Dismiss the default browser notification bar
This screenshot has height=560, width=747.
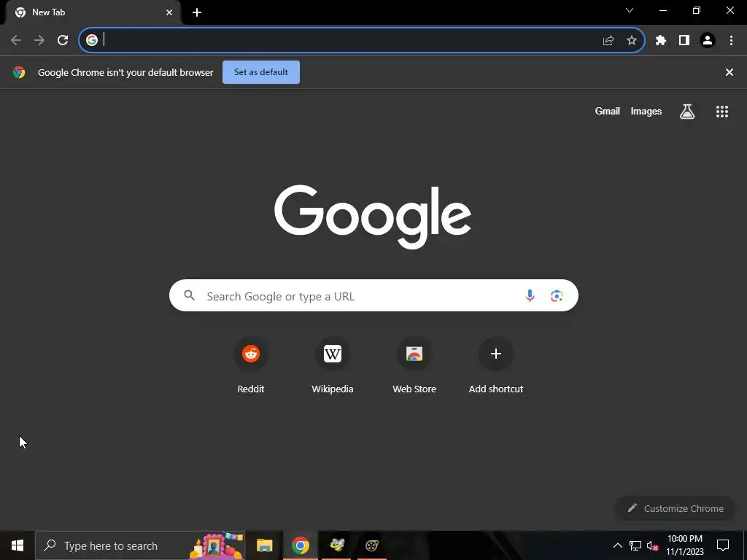click(x=729, y=72)
